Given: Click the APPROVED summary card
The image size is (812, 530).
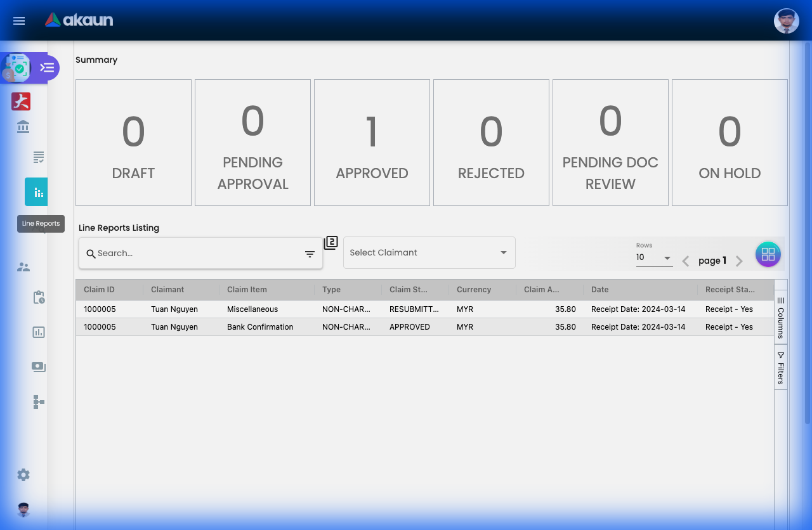Looking at the screenshot, I should coord(372,142).
